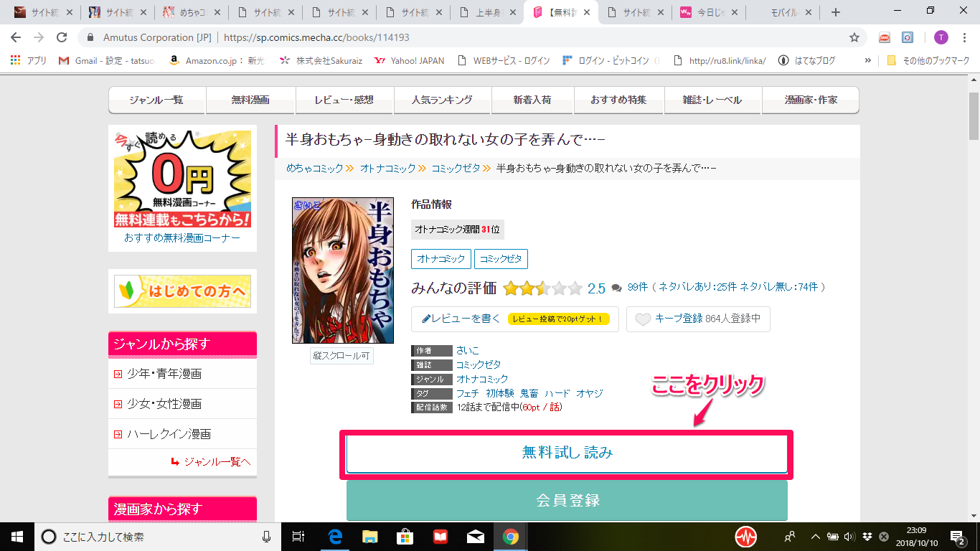The image size is (980, 551).
Task: Open the People icon in the taskbar
Action: [x=790, y=537]
